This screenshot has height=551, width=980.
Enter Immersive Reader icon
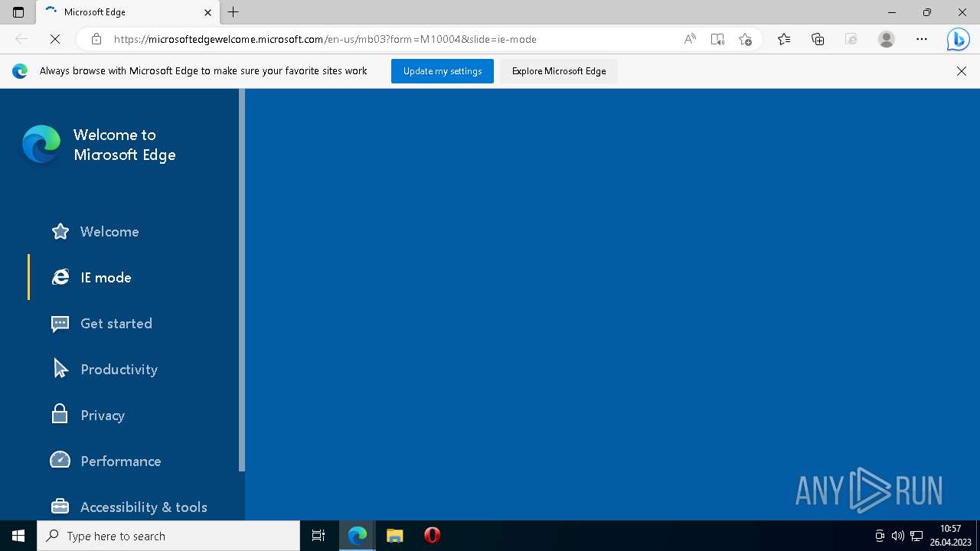point(717,39)
